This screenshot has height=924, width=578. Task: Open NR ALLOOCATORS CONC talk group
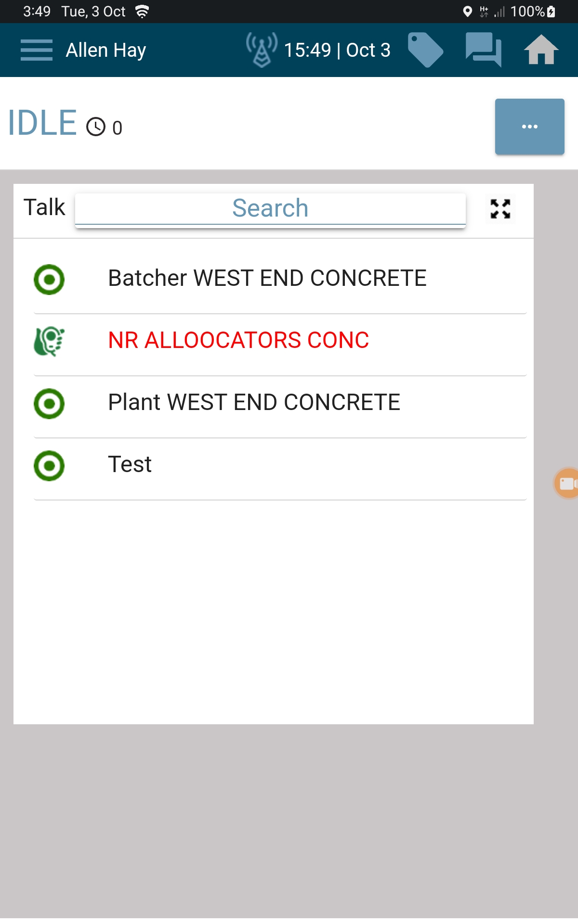pos(238,340)
